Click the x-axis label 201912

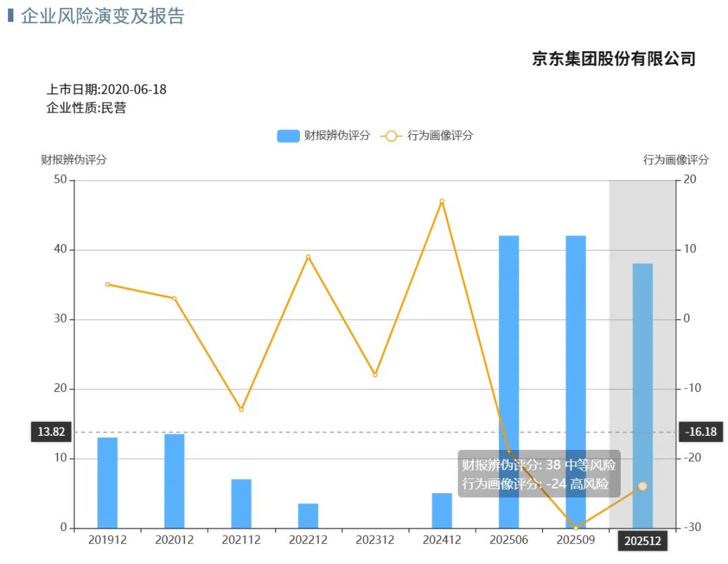(107, 540)
